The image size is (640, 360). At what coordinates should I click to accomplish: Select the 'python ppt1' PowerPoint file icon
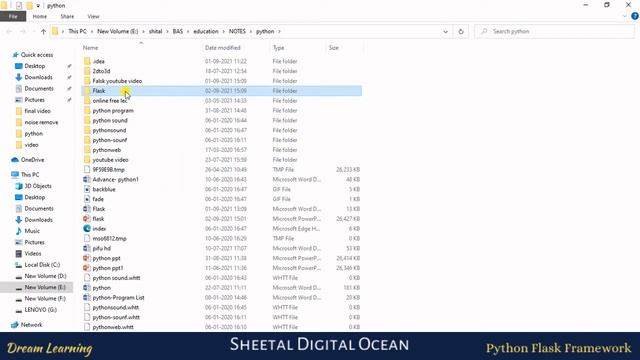tap(87, 268)
